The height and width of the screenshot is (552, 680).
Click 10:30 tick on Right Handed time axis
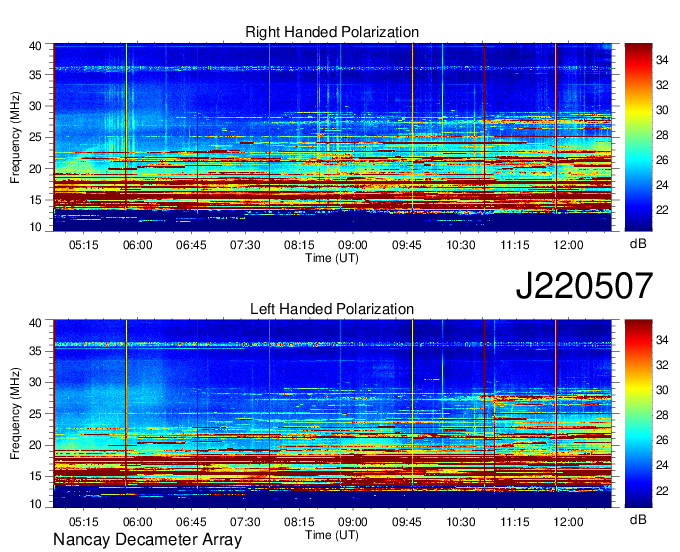coord(461,245)
